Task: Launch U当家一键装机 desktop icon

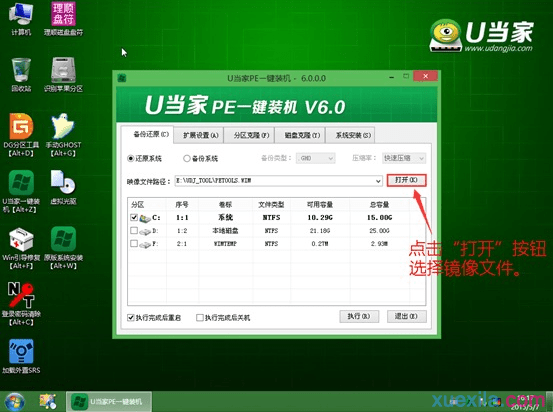Action: coord(21,191)
